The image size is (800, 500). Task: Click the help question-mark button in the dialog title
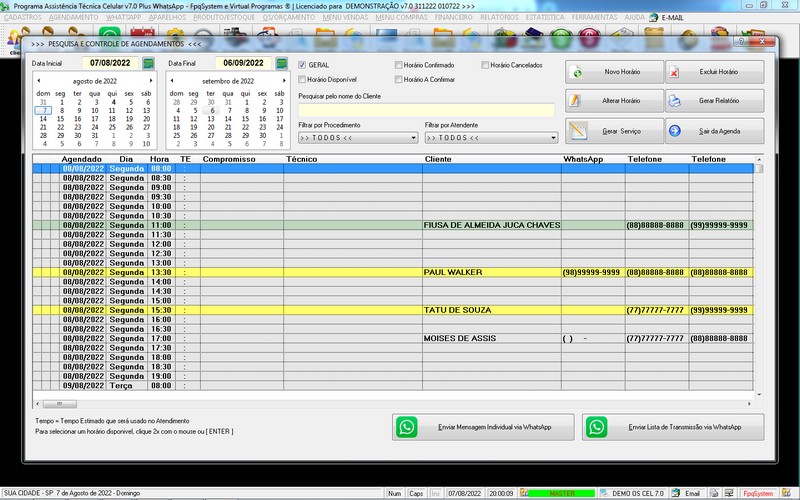(741, 42)
